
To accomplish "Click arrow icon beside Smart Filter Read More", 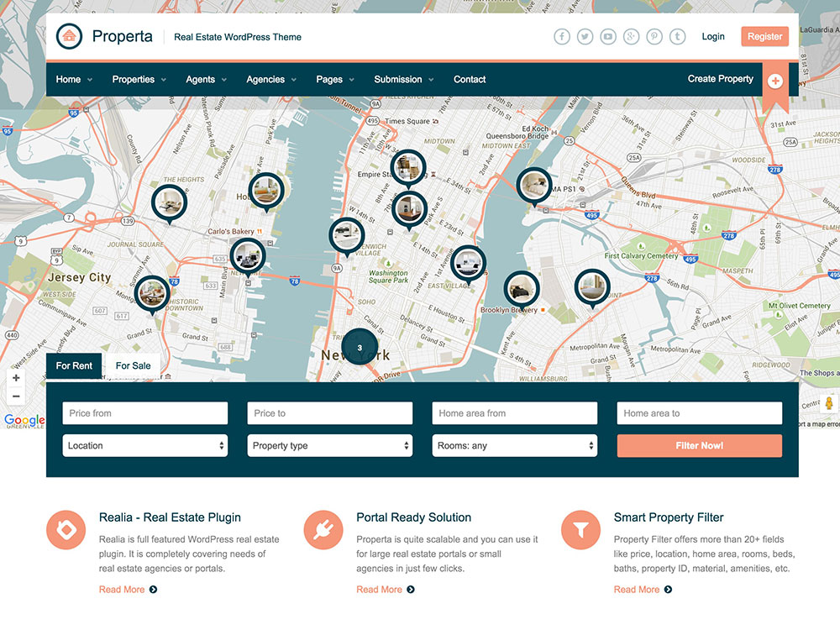I will pos(668,590).
